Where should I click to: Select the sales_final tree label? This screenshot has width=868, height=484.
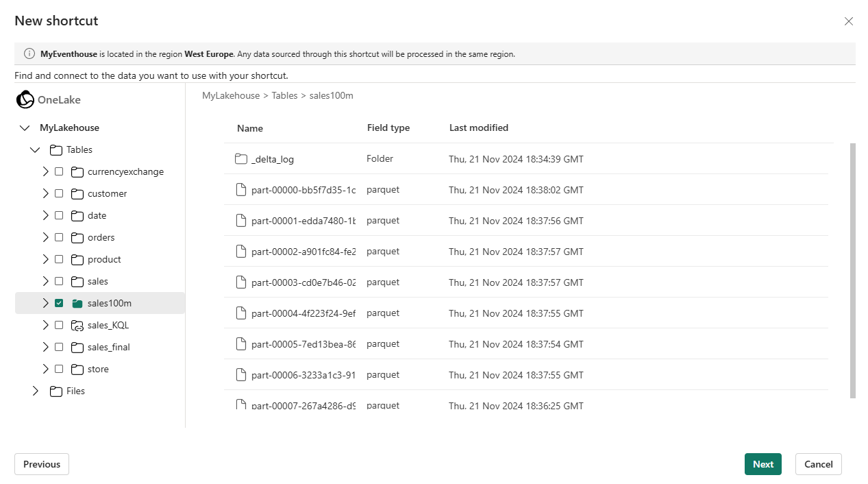point(109,347)
